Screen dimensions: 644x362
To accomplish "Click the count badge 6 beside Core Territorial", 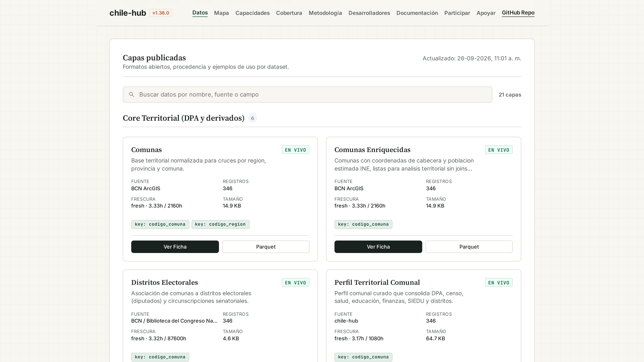I will pos(253,118).
